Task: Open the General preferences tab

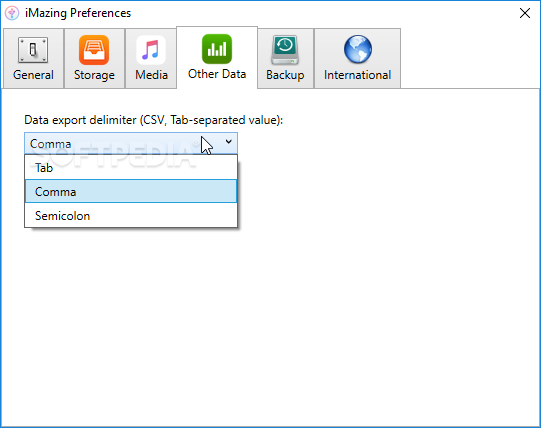Action: click(33, 58)
